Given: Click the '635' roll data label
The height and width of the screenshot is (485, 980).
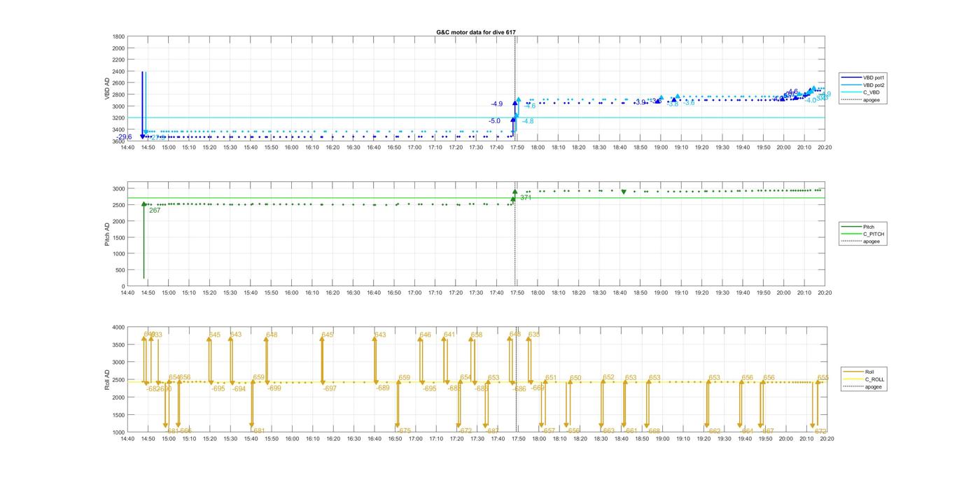Looking at the screenshot, I should (534, 335).
